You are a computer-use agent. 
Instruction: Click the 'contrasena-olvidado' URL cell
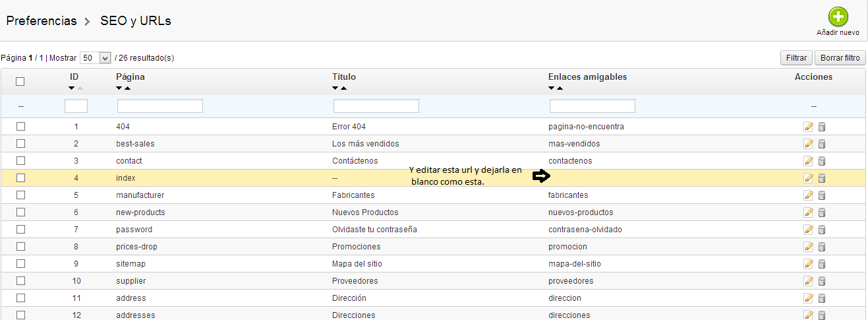(585, 230)
